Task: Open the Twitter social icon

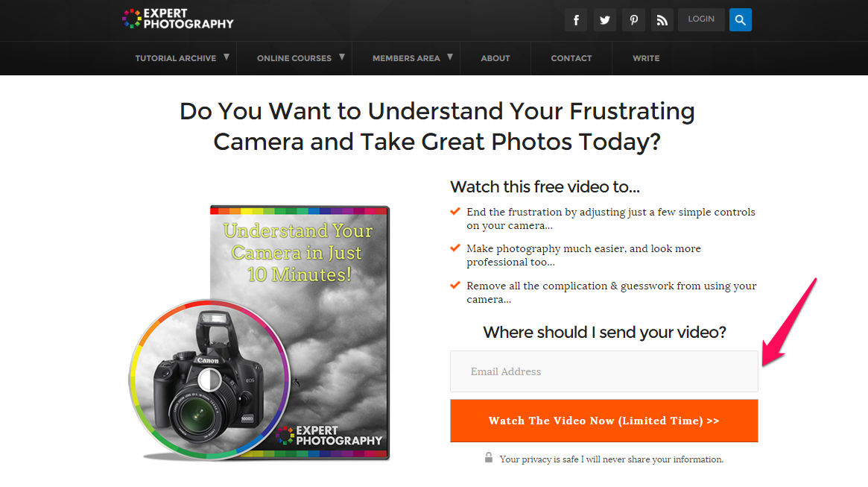Action: pos(604,20)
